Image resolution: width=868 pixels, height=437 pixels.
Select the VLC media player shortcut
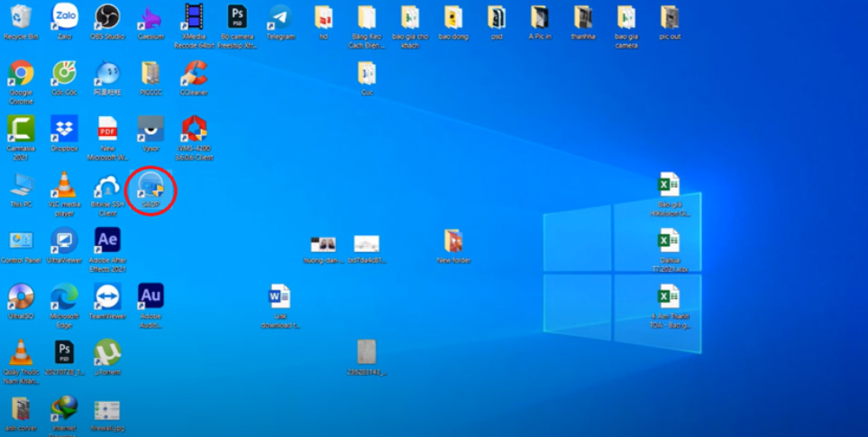coord(64,186)
